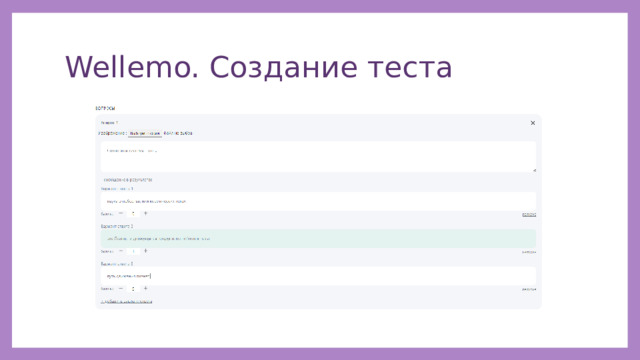Click answer option 3 text field

pyautogui.click(x=318, y=276)
